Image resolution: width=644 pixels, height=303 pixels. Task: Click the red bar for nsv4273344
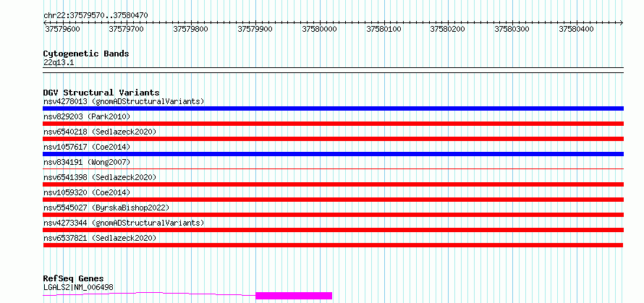click(x=333, y=230)
